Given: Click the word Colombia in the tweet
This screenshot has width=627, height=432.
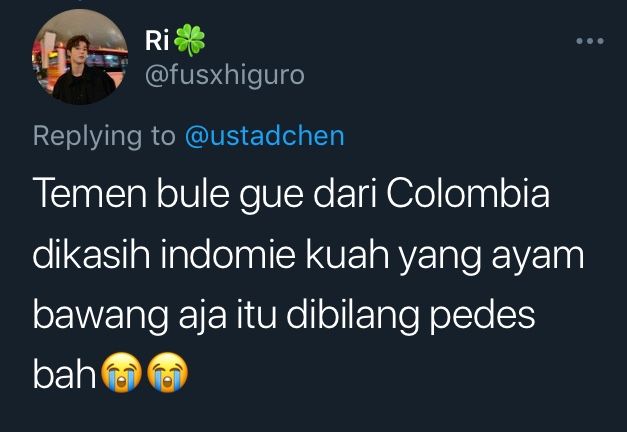Looking at the screenshot, I should (x=468, y=193).
